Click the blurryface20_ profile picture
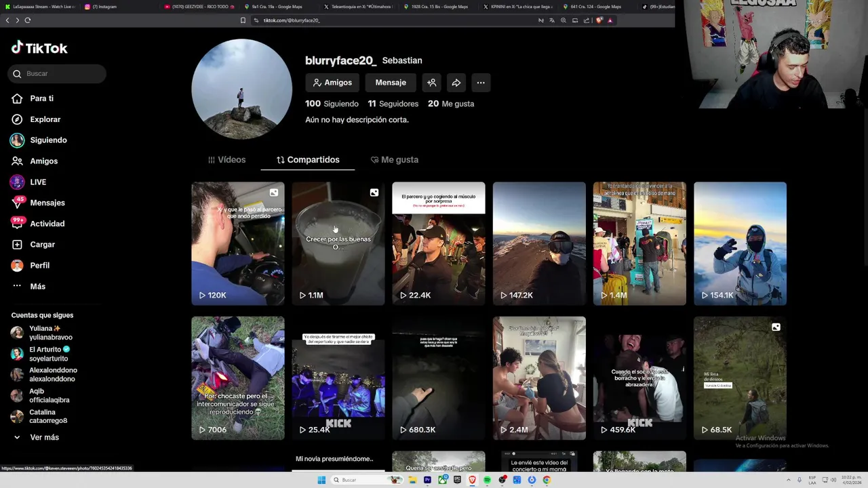This screenshot has height=488, width=868. tap(241, 89)
